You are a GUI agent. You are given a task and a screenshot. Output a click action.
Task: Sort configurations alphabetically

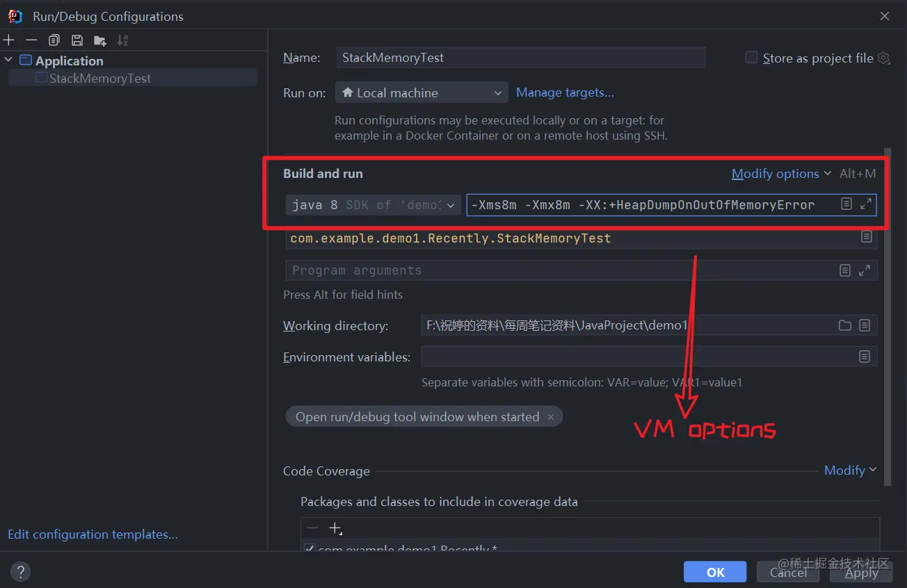122,40
